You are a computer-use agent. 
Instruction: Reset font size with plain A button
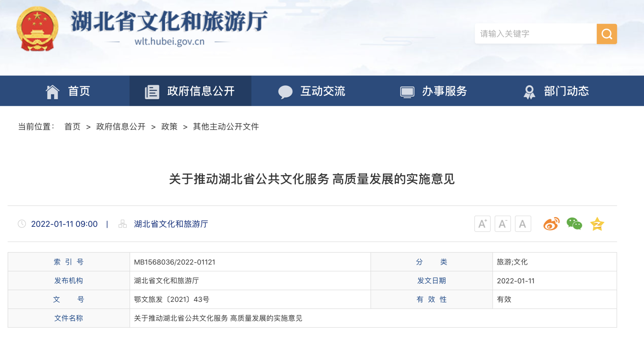click(523, 224)
